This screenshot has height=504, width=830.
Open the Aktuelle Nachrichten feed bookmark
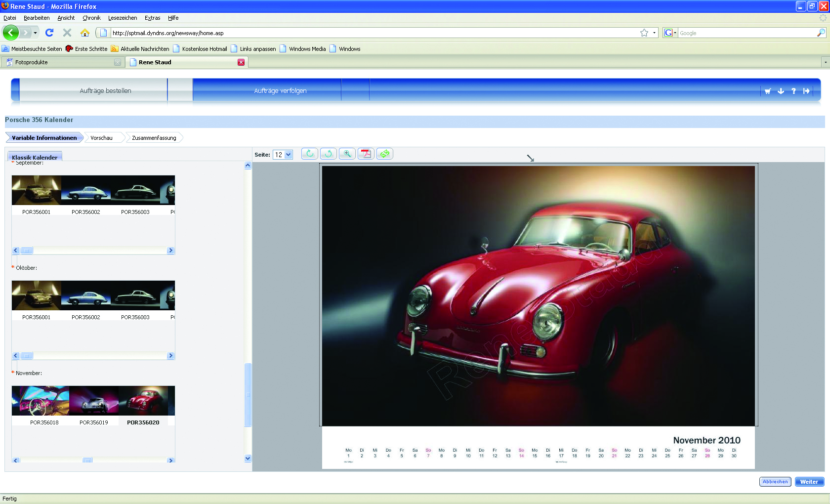(x=140, y=49)
